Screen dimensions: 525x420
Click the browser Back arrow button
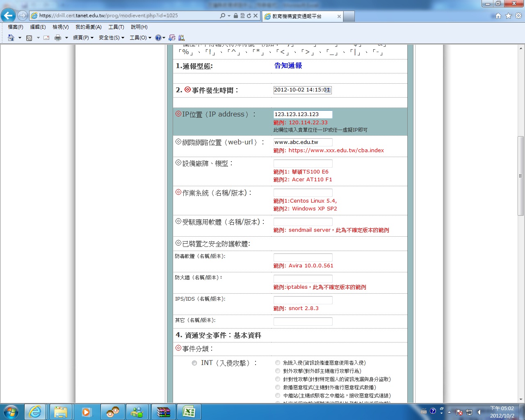(x=8, y=16)
